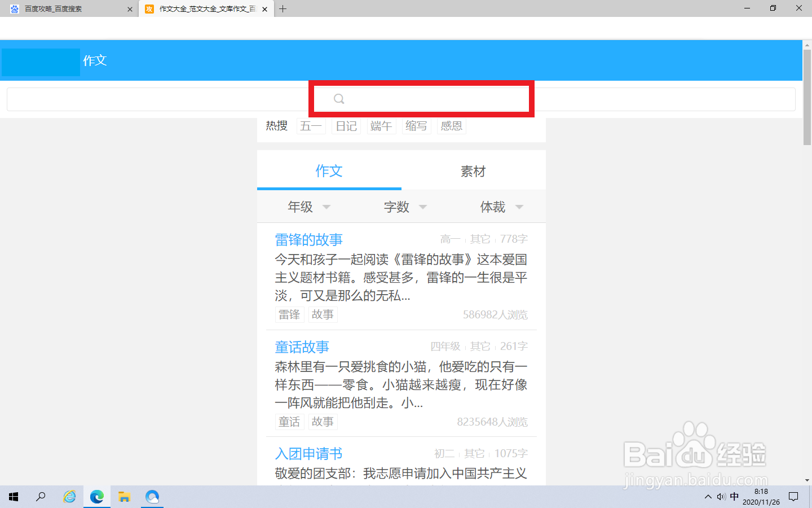812x508 pixels.
Task: Open Microsoft Edge from the taskbar
Action: (x=96, y=497)
